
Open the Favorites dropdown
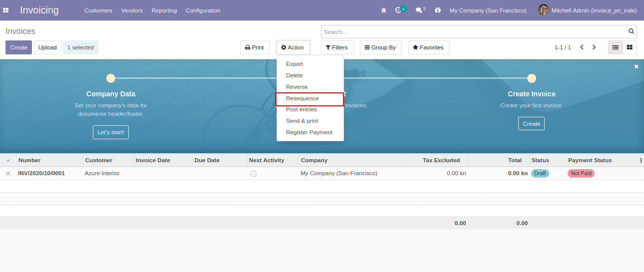(428, 47)
